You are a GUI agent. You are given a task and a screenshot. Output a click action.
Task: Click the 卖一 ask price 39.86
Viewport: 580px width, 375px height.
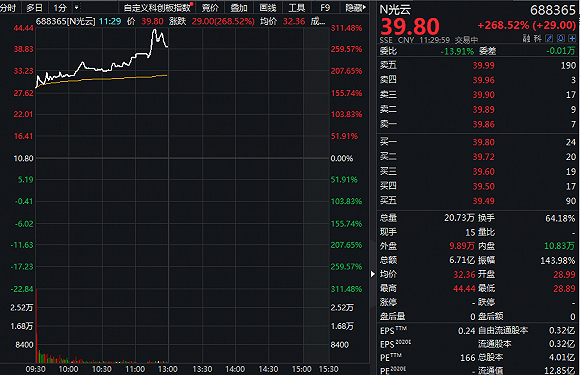pos(483,124)
